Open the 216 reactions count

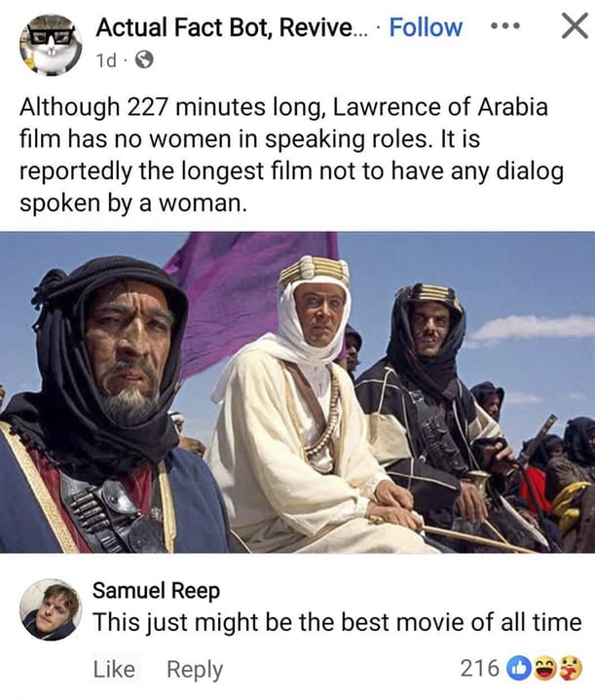pos(479,668)
